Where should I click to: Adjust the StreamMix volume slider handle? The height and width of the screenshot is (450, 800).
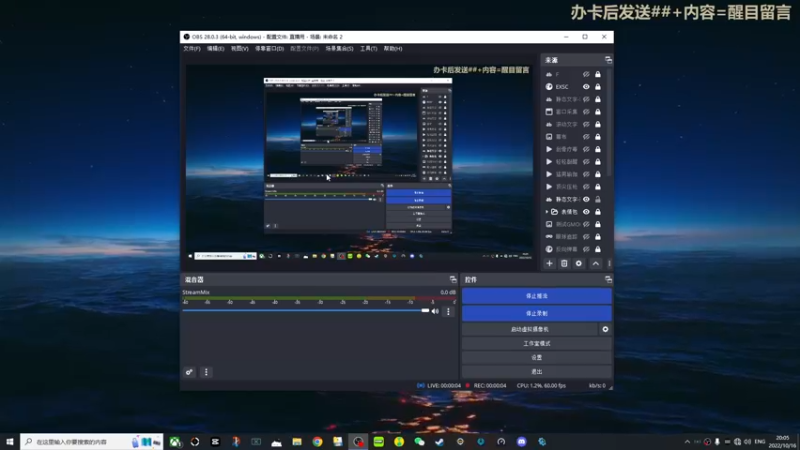coord(426,310)
